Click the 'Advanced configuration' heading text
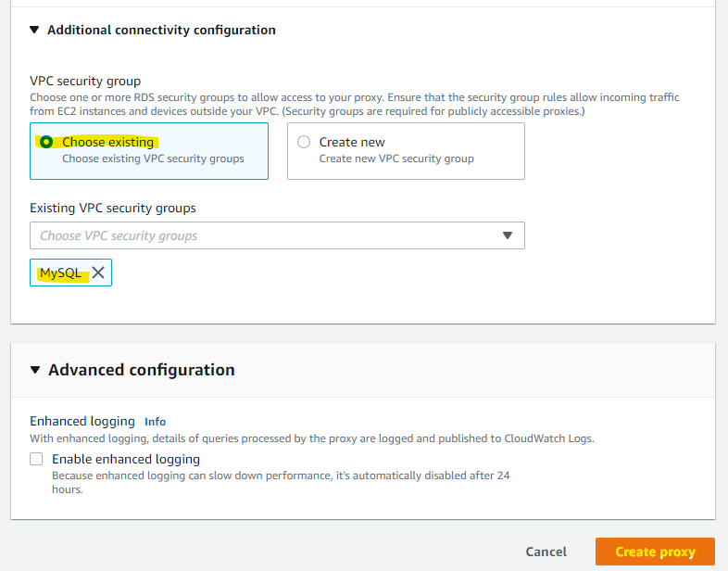Viewport: 728px width, 571px height. click(141, 371)
